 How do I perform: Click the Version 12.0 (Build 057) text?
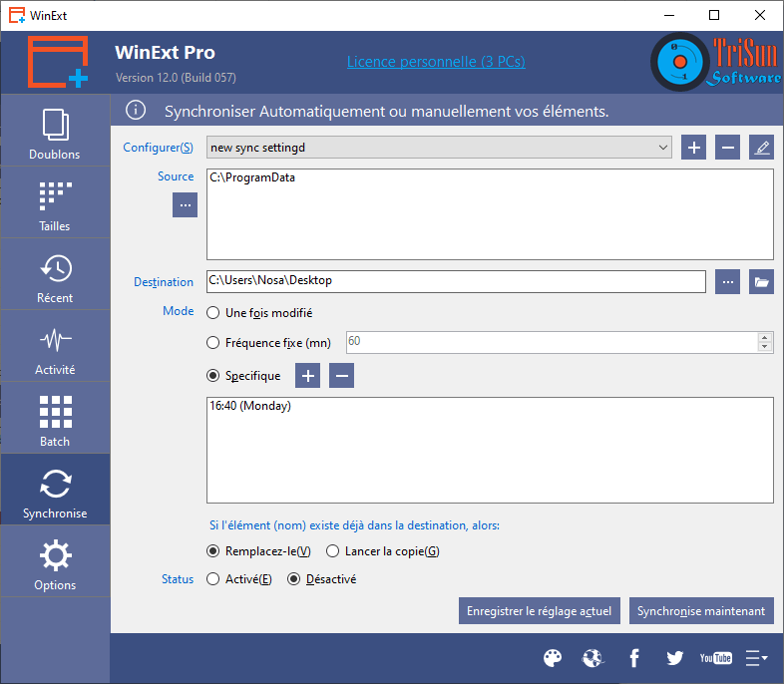tap(176, 78)
